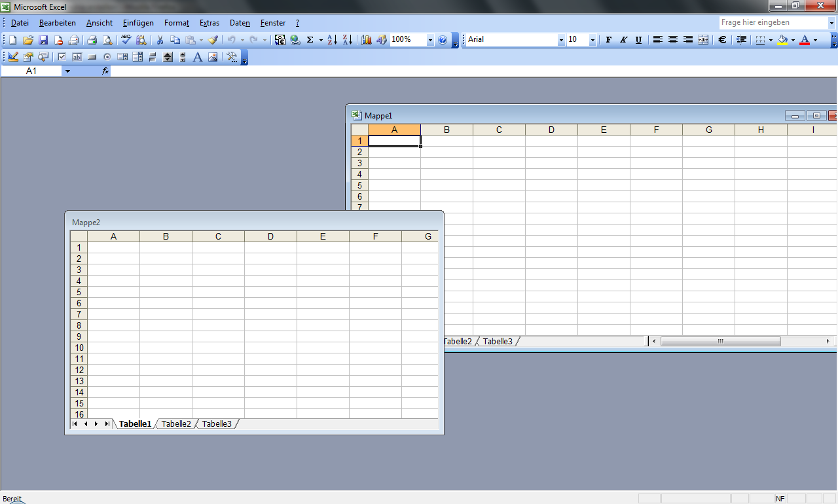Click the Control Toolbox Properties icon
This screenshot has width=838, height=504.
[x=28, y=57]
